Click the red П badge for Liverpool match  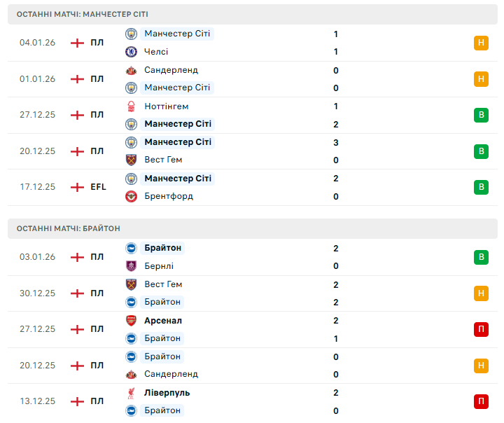point(481,401)
